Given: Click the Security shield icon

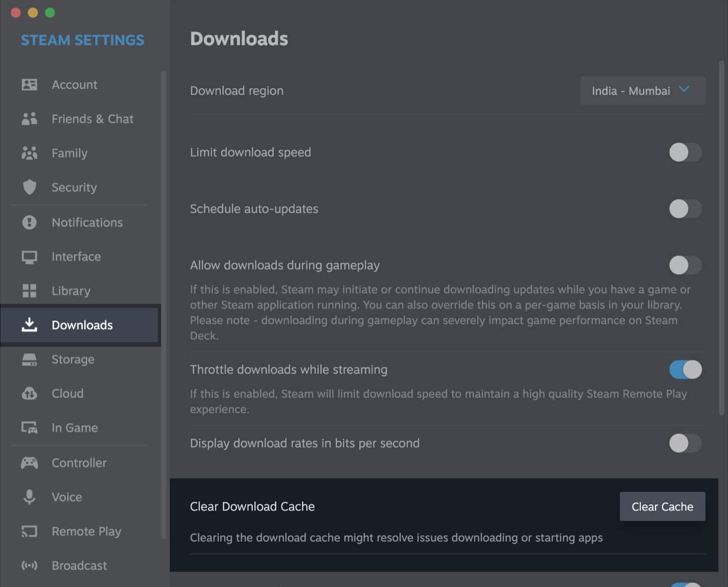Looking at the screenshot, I should click(x=29, y=187).
